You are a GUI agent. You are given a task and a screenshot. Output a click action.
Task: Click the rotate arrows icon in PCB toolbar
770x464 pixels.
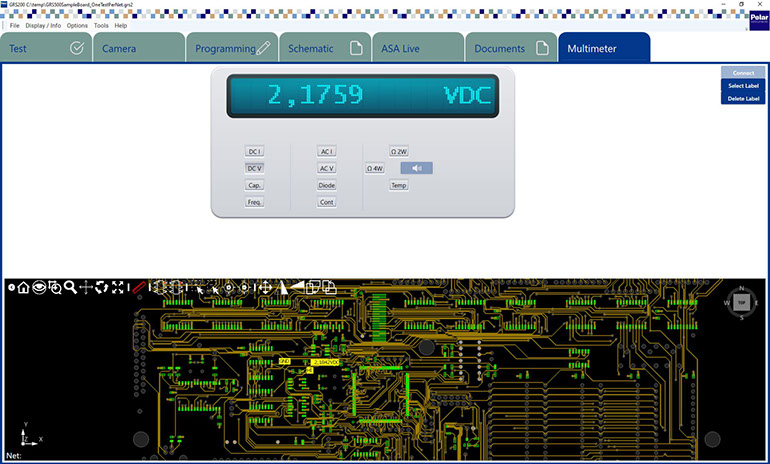[x=102, y=287]
